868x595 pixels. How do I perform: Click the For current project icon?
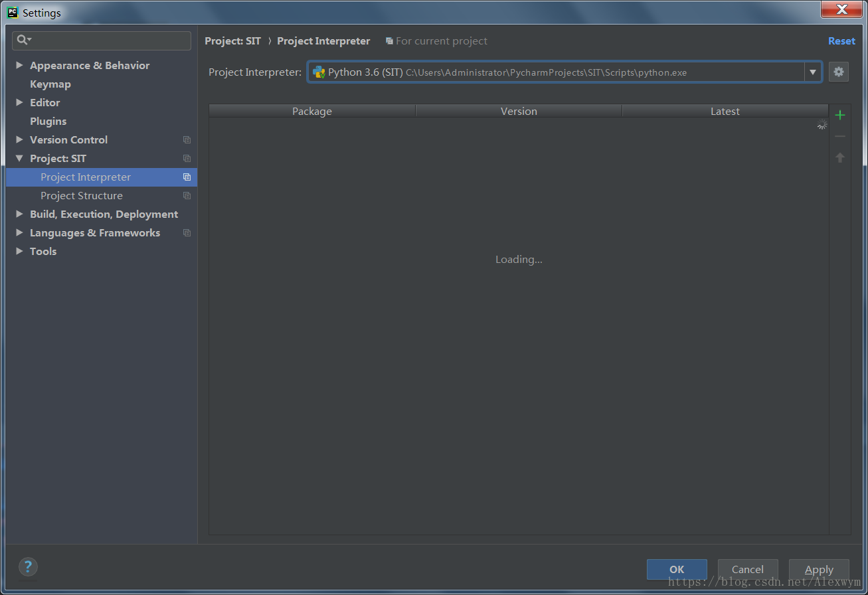tap(389, 41)
